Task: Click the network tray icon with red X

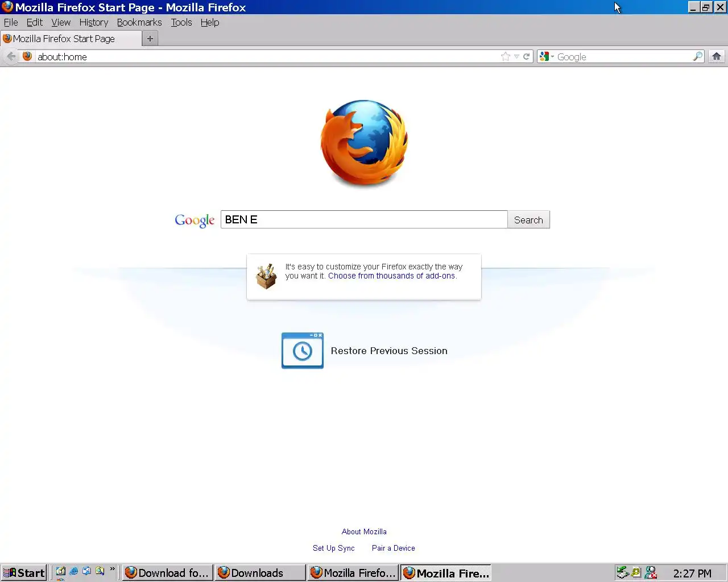Action: pos(651,573)
